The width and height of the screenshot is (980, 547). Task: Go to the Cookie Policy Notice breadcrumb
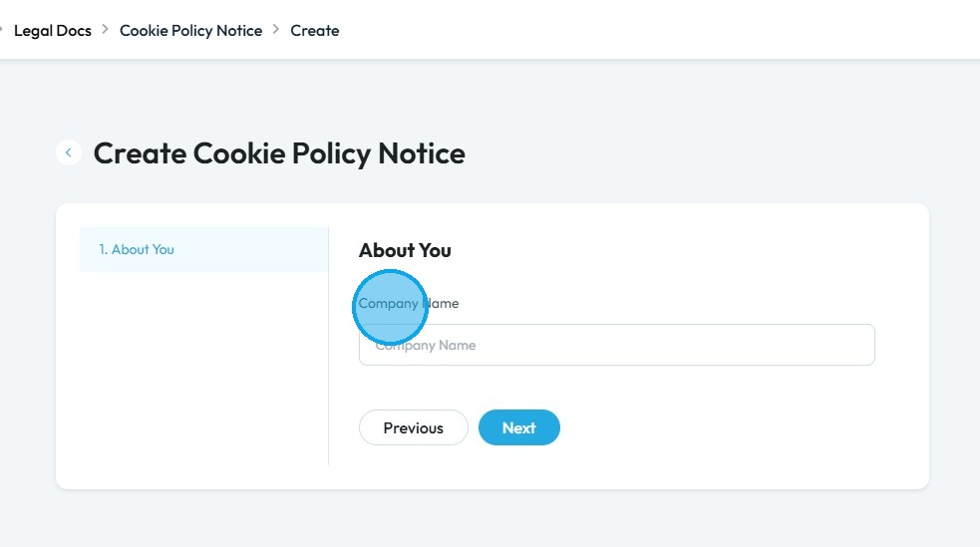point(190,31)
